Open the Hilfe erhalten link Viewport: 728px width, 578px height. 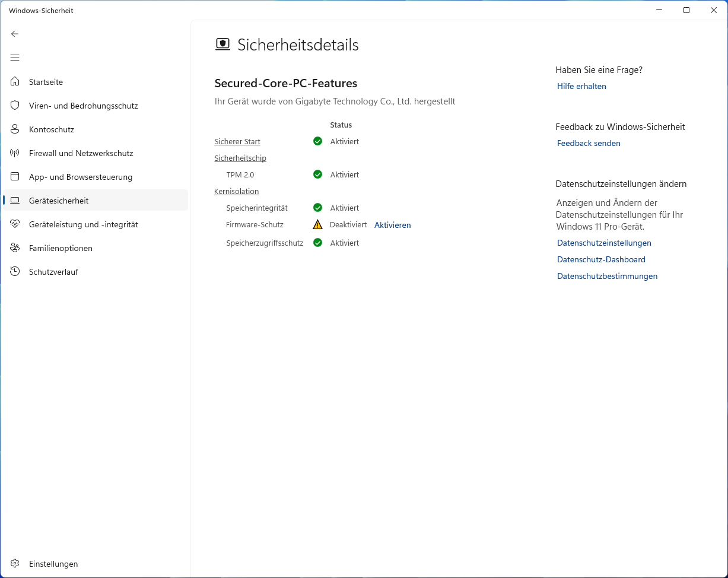(x=581, y=86)
